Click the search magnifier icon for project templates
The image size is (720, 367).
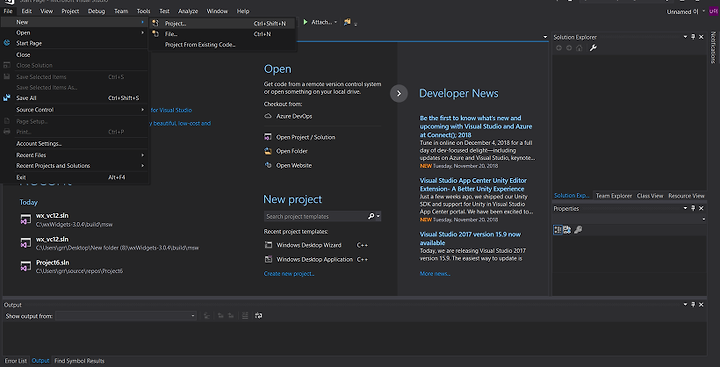point(371,216)
